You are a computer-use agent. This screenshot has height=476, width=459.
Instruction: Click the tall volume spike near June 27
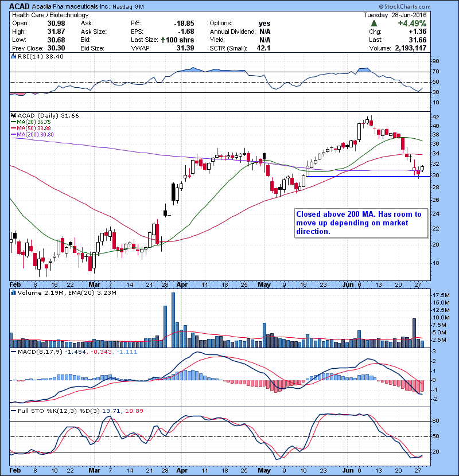coord(414,333)
